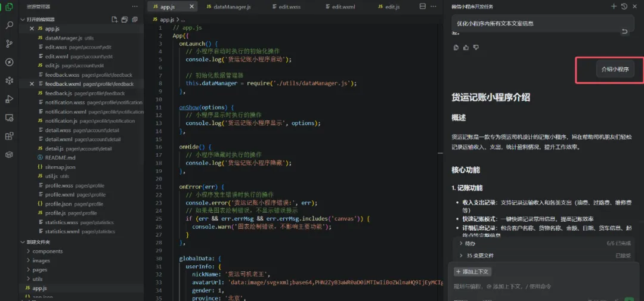The width and height of the screenshot is (644, 301).
Task: Click line number 30 in the gutter
Action: point(159,258)
